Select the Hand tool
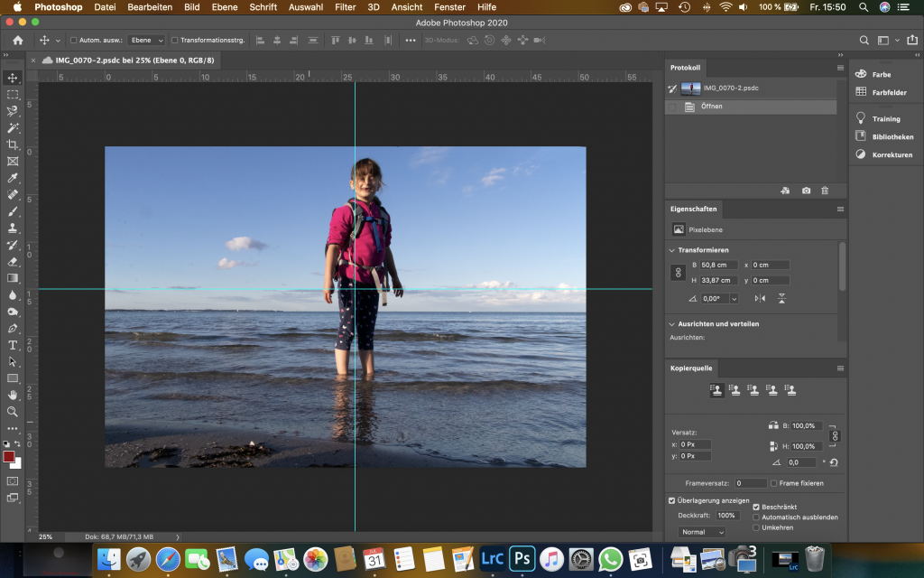The height and width of the screenshot is (578, 924). point(13,395)
